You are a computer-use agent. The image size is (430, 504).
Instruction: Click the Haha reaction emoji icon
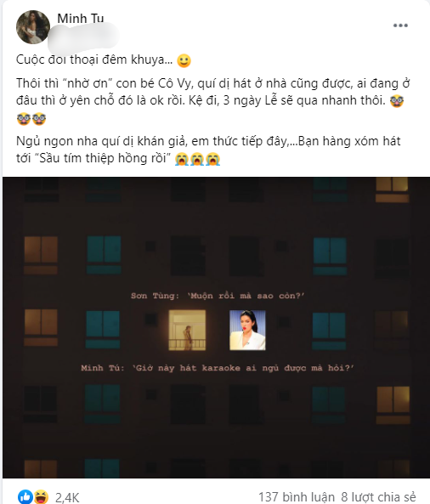(41, 496)
